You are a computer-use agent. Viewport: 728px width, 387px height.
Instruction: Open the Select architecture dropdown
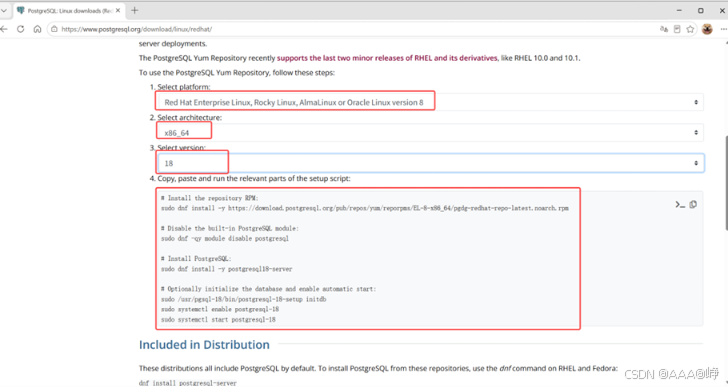tap(430, 133)
